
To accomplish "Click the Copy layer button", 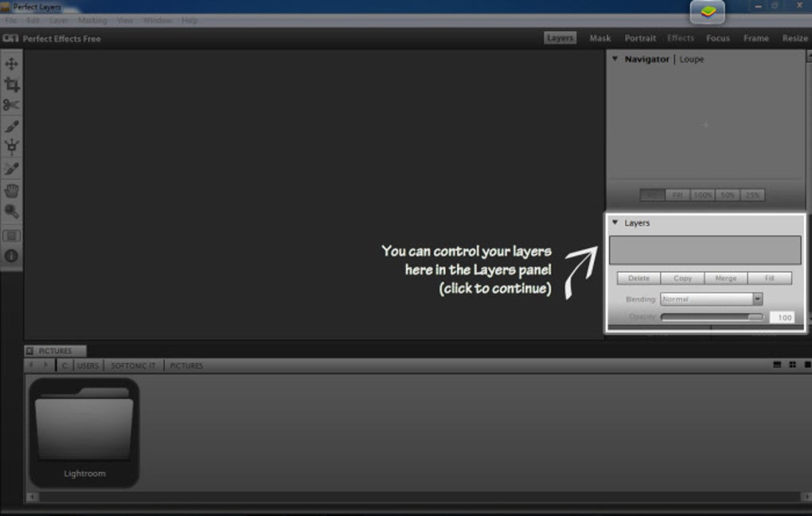I will [x=682, y=278].
